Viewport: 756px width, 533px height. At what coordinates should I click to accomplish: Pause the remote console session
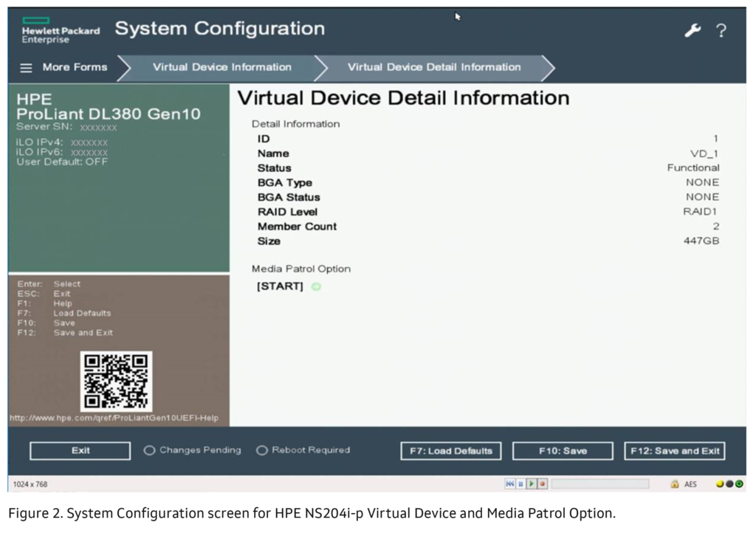519,483
